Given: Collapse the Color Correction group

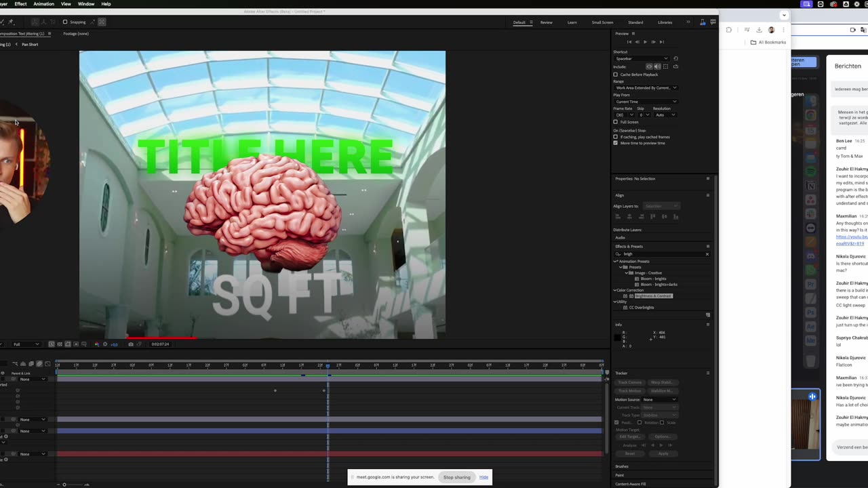Looking at the screenshot, I should pyautogui.click(x=616, y=290).
